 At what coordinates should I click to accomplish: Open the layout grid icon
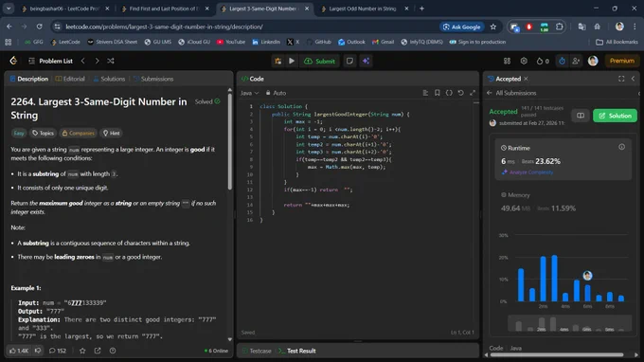pyautogui.click(x=508, y=61)
